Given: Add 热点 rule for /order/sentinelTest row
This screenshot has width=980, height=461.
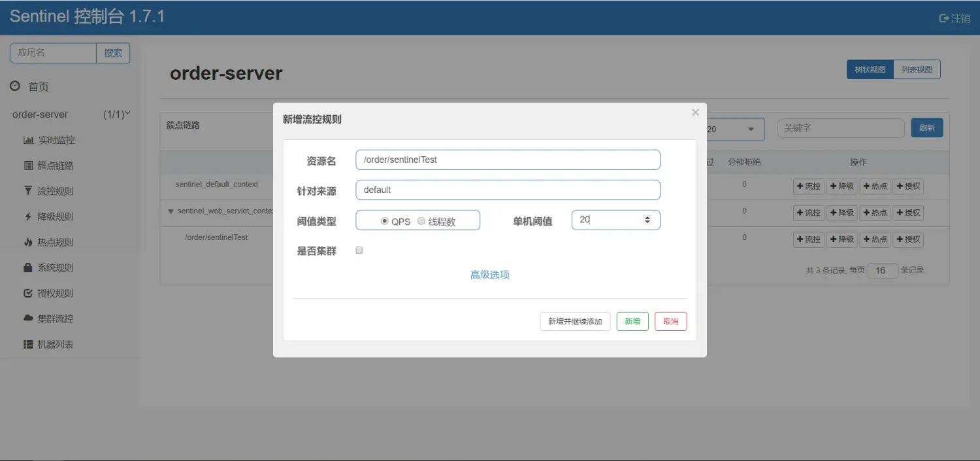Looking at the screenshot, I should 875,239.
